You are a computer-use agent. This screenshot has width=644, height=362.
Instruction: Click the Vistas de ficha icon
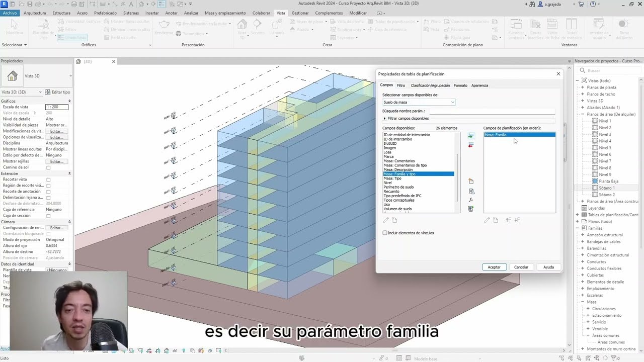[x=553, y=24]
